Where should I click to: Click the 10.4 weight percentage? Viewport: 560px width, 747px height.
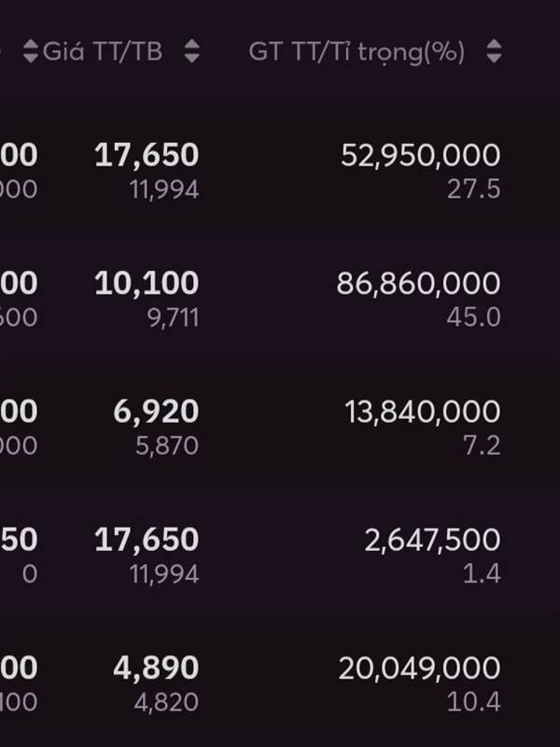[473, 702]
